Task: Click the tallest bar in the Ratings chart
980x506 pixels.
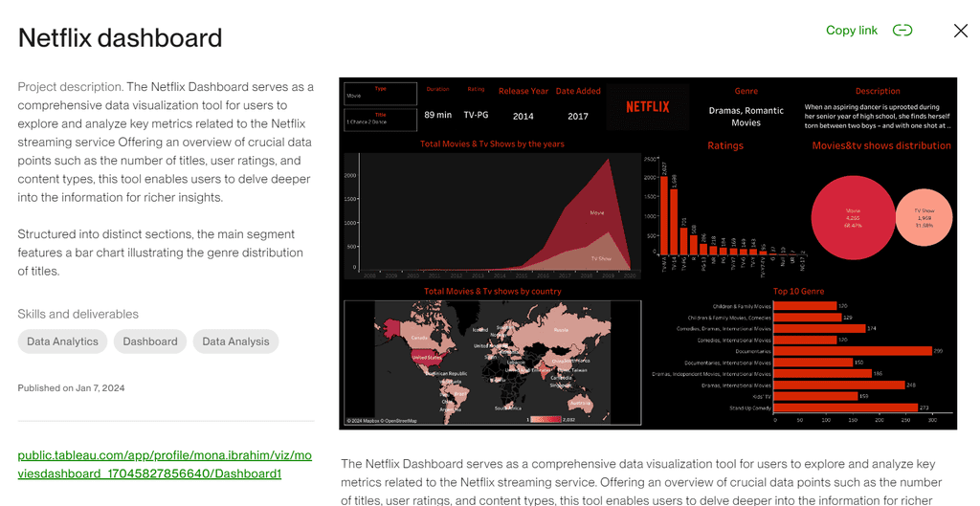Action: tap(664, 215)
